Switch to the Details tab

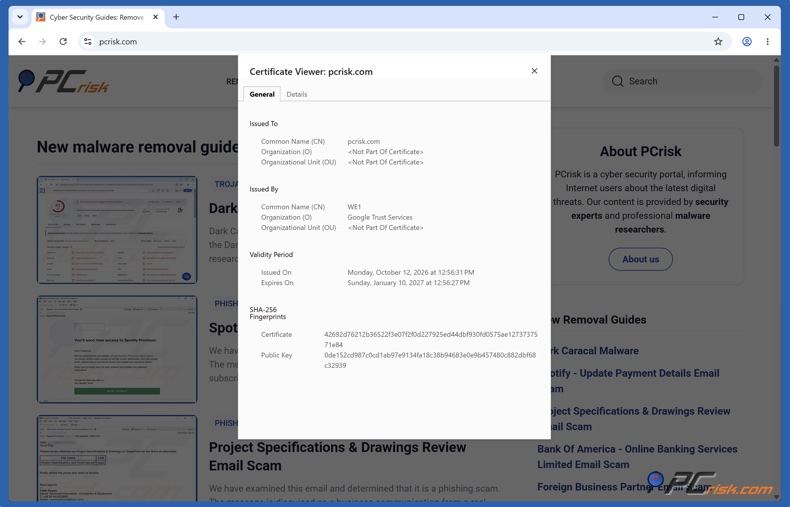click(x=297, y=94)
